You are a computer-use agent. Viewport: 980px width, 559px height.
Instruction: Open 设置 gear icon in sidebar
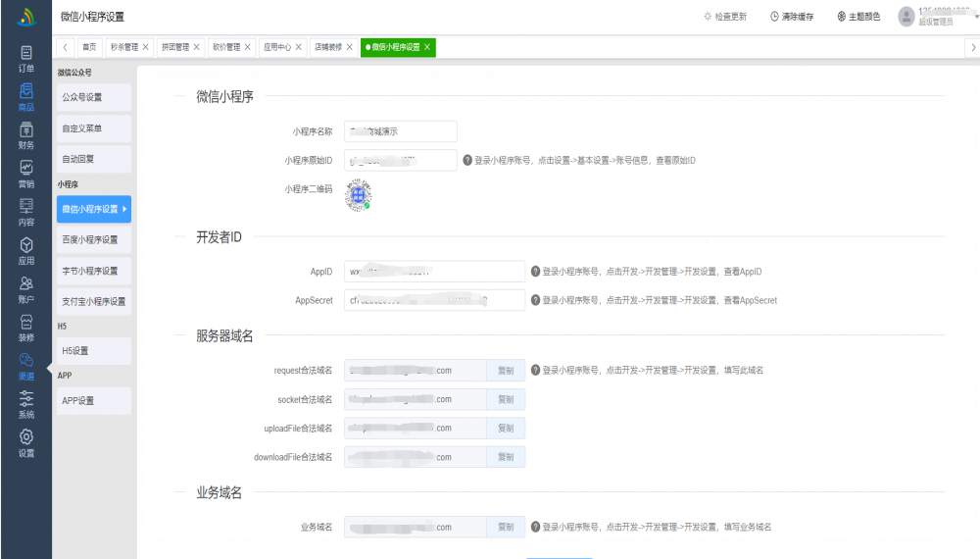[25, 441]
